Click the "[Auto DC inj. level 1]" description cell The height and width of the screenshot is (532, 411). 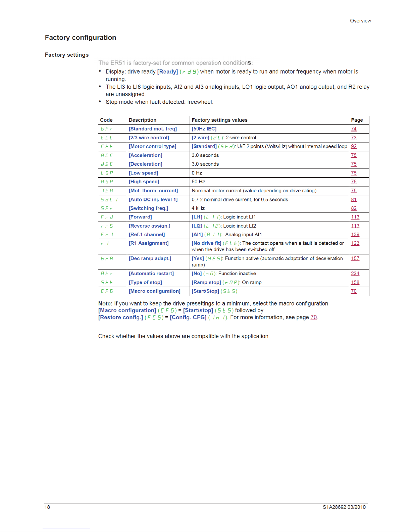153,199
